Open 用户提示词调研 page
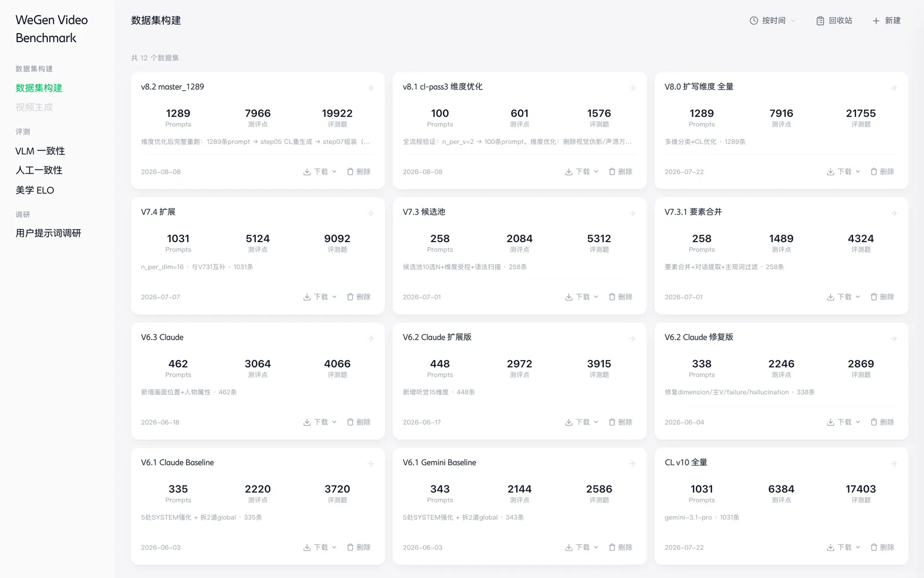The height and width of the screenshot is (578, 924). pyautogui.click(x=48, y=233)
